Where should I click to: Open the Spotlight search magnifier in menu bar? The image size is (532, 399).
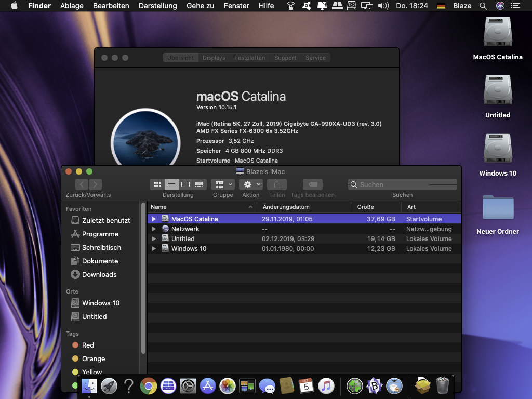tap(483, 6)
